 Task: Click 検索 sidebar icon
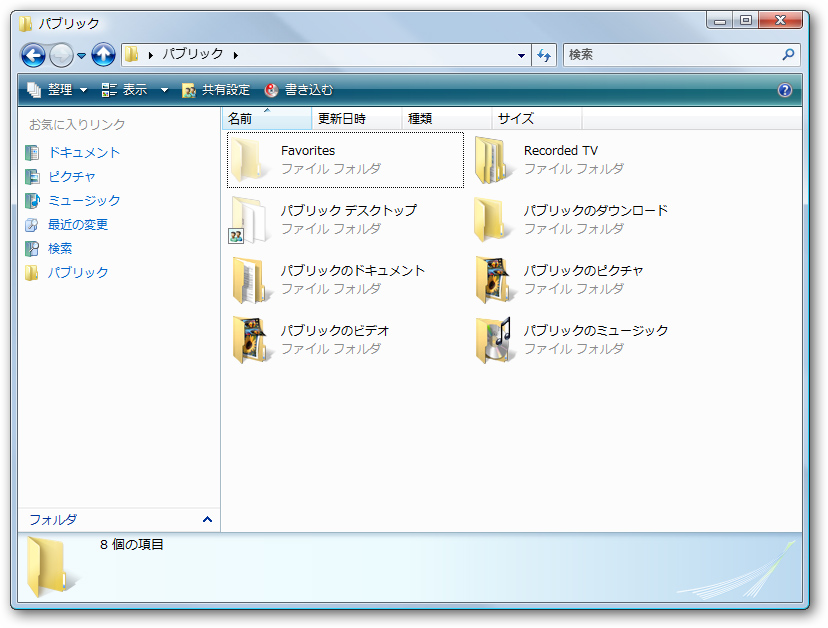click(x=32, y=248)
